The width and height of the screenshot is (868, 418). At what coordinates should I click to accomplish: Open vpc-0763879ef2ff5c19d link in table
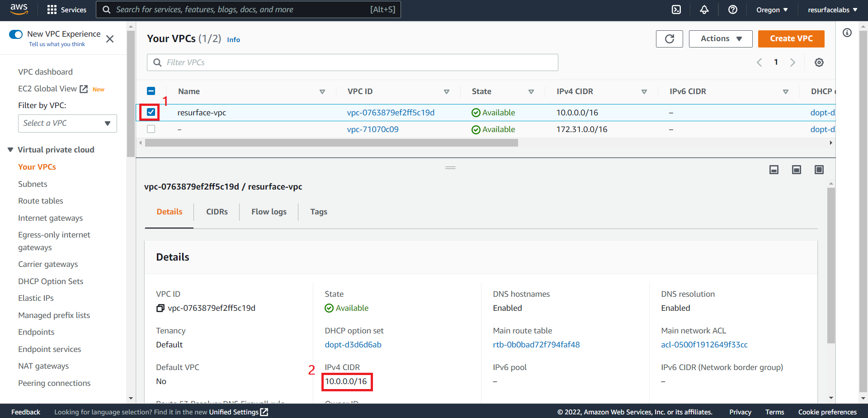point(391,113)
